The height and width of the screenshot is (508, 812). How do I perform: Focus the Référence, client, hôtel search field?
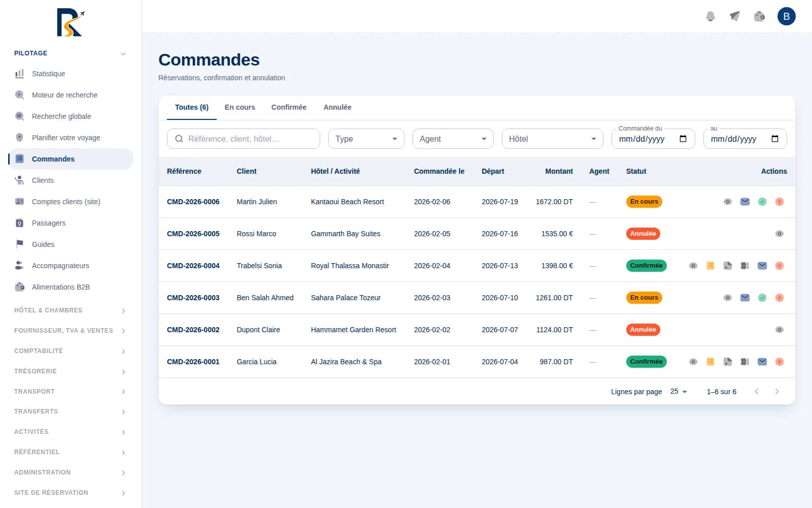pos(244,139)
